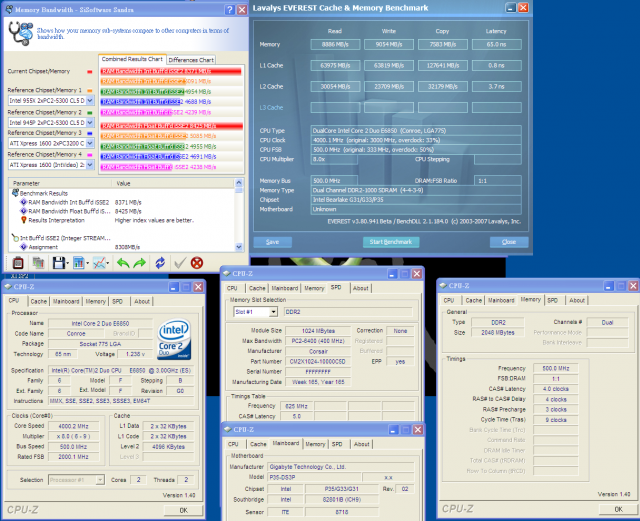Open the SPD tab in CPU-Z Mainboard window
Image resolution: width=640 pixels, height=521 pixels.
point(337,444)
